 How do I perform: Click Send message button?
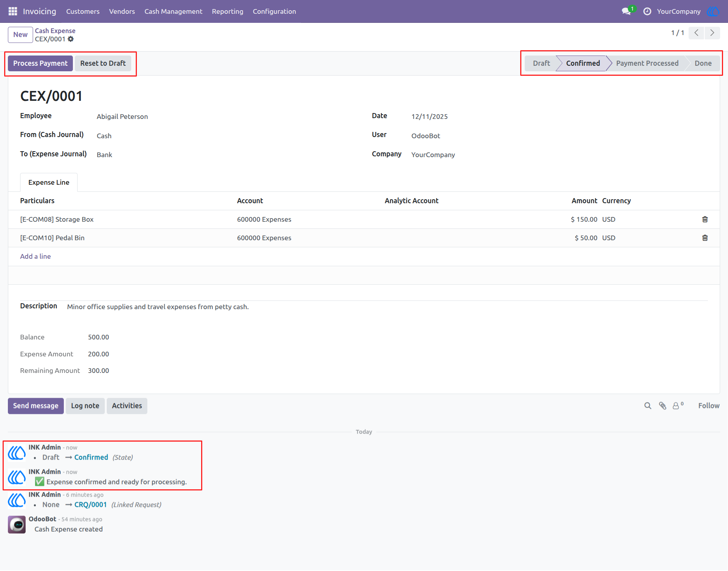coord(35,406)
